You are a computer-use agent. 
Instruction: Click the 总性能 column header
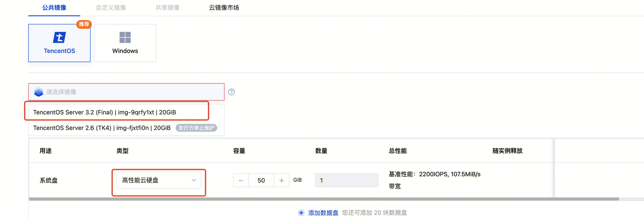coord(398,151)
